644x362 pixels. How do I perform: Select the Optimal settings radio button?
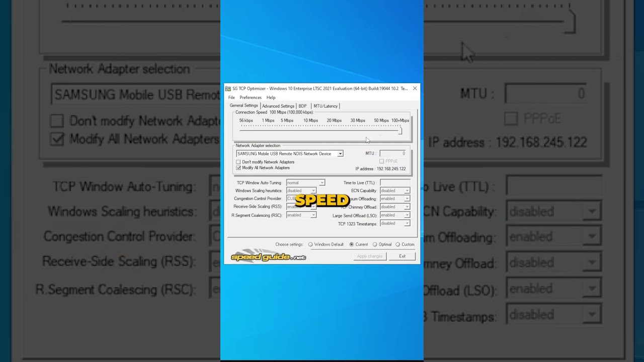click(x=375, y=244)
